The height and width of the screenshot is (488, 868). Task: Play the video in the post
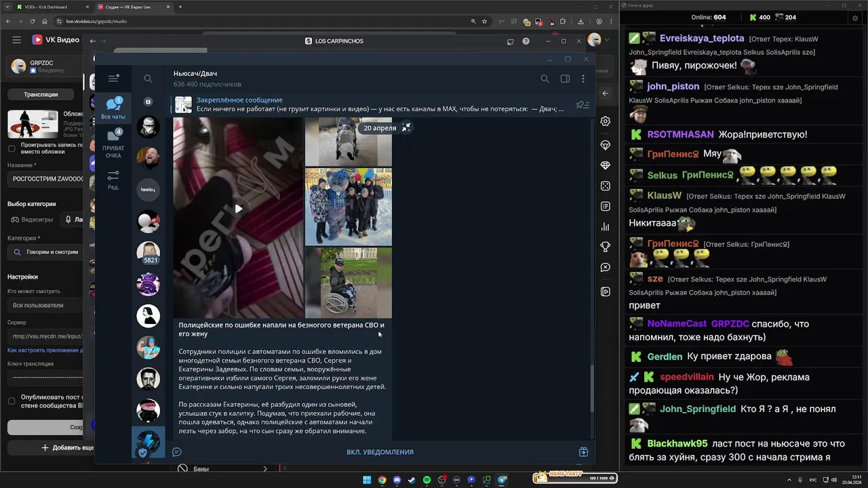(238, 209)
